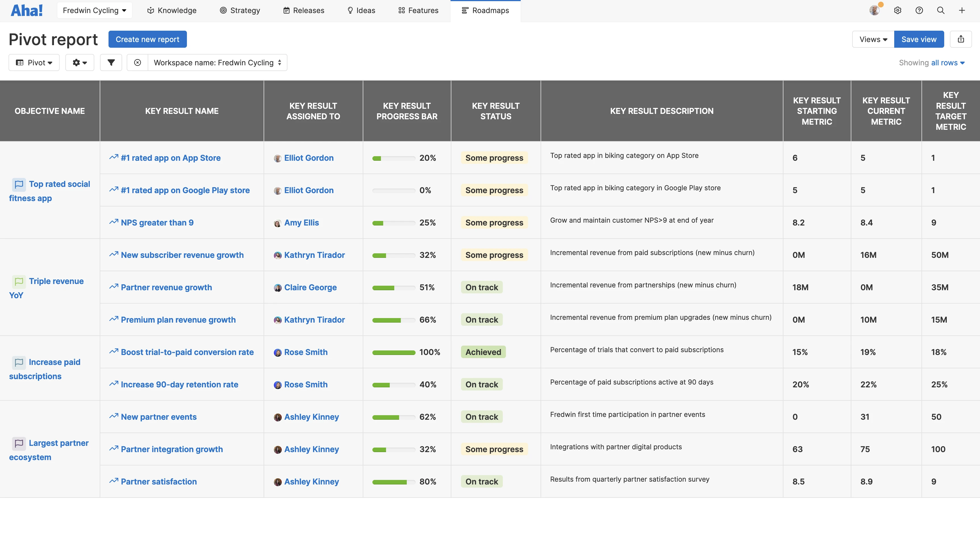Open the Pivot report type dropdown
Image resolution: width=980 pixels, height=539 pixels.
pyautogui.click(x=34, y=62)
